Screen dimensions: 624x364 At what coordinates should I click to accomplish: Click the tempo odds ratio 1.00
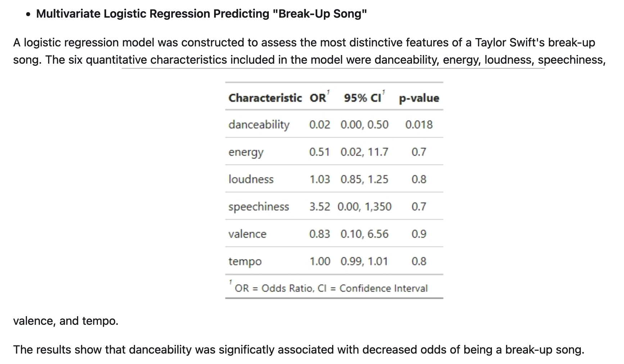(x=320, y=261)
